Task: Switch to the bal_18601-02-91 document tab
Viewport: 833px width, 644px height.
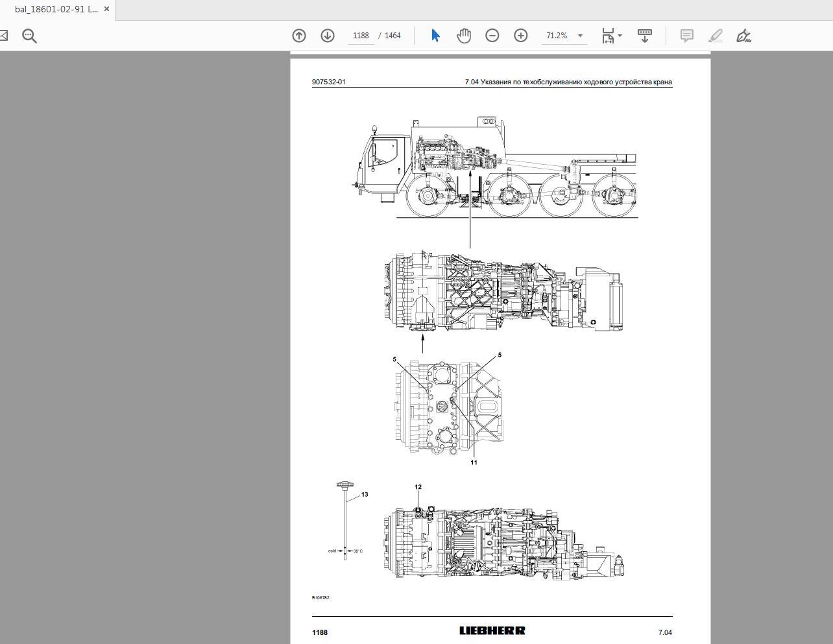Action: (x=56, y=10)
